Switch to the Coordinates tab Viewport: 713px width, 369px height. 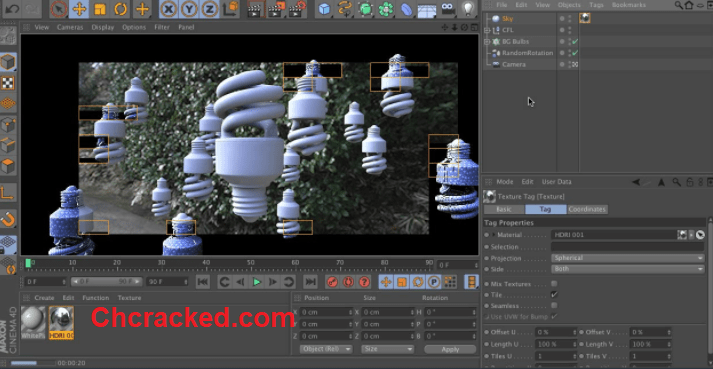tap(587, 209)
